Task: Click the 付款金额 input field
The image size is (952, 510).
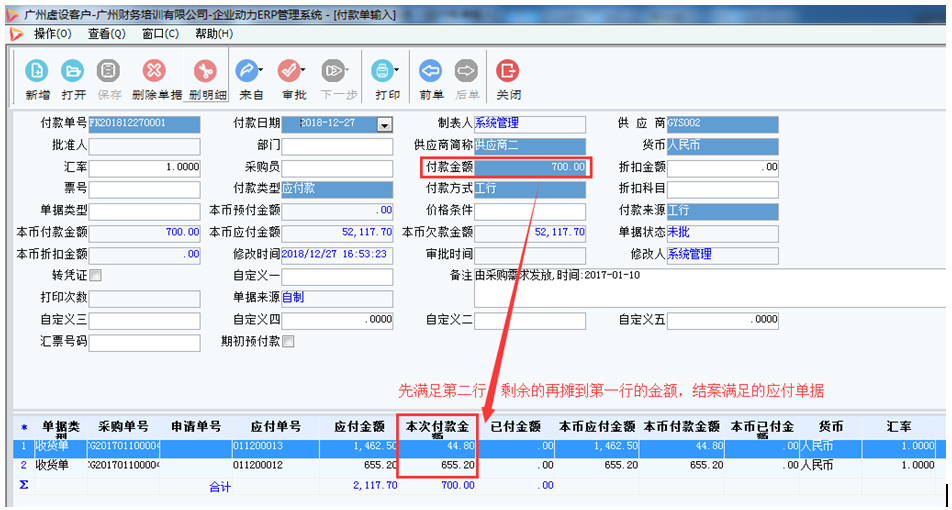Action: coord(530,167)
